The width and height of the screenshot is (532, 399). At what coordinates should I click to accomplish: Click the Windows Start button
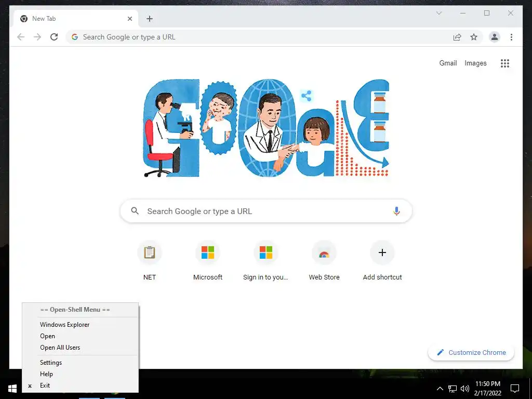(12, 389)
